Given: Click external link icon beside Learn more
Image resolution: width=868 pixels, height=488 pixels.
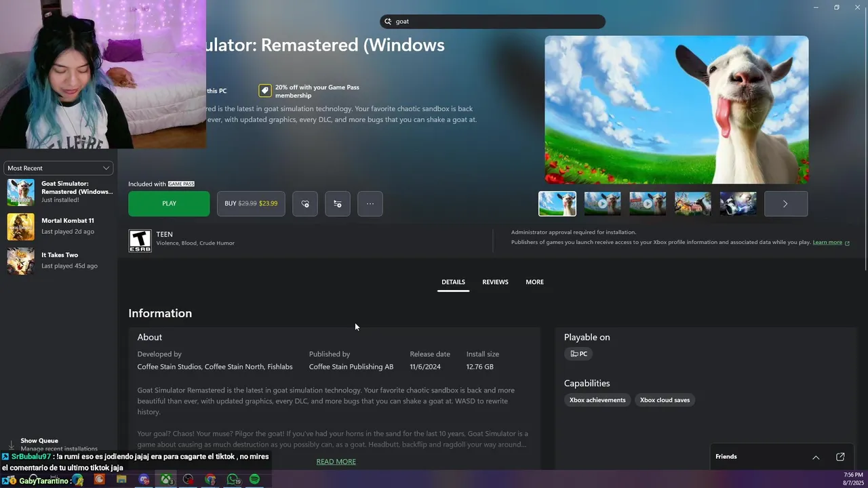Looking at the screenshot, I should [x=847, y=243].
